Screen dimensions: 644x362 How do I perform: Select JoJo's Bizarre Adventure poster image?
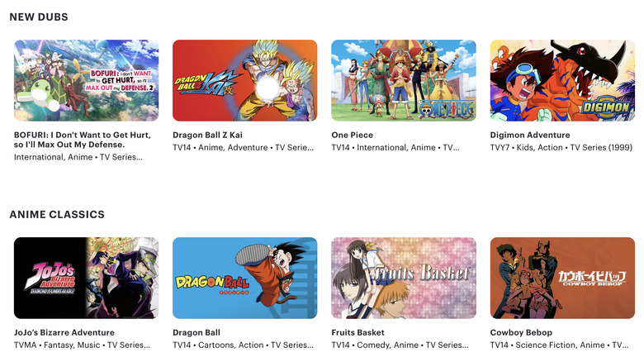tap(86, 278)
